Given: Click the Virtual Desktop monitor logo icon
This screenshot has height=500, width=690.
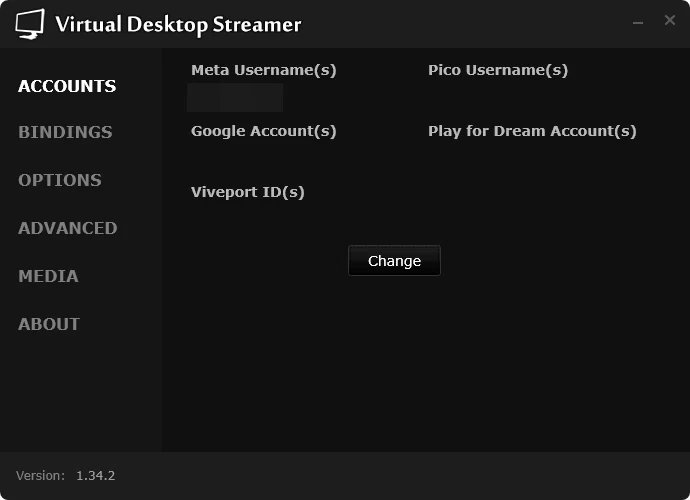Looking at the screenshot, I should (x=30, y=24).
